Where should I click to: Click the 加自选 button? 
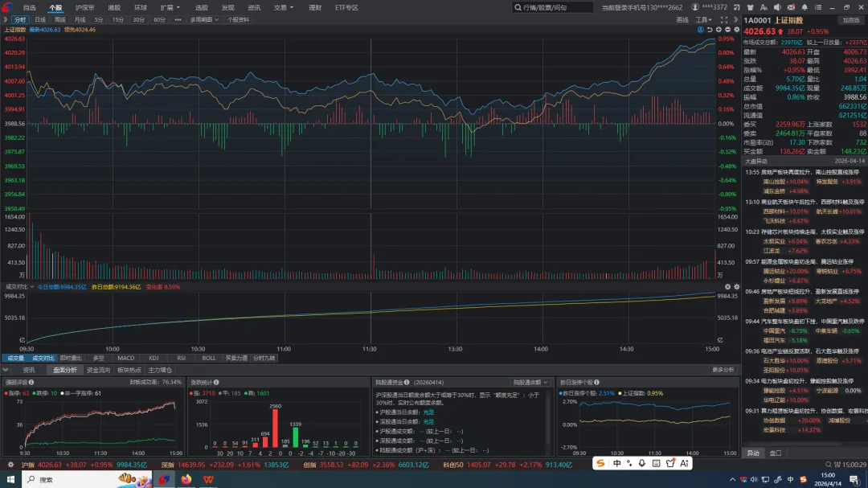[x=851, y=20]
